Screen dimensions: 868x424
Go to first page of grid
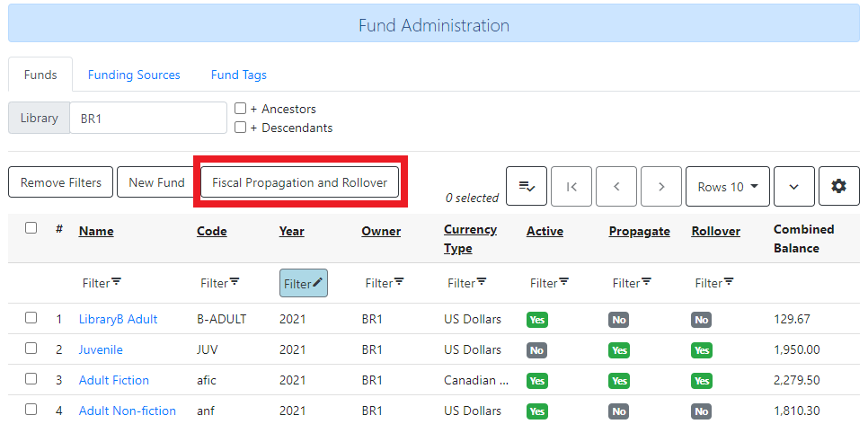point(571,187)
